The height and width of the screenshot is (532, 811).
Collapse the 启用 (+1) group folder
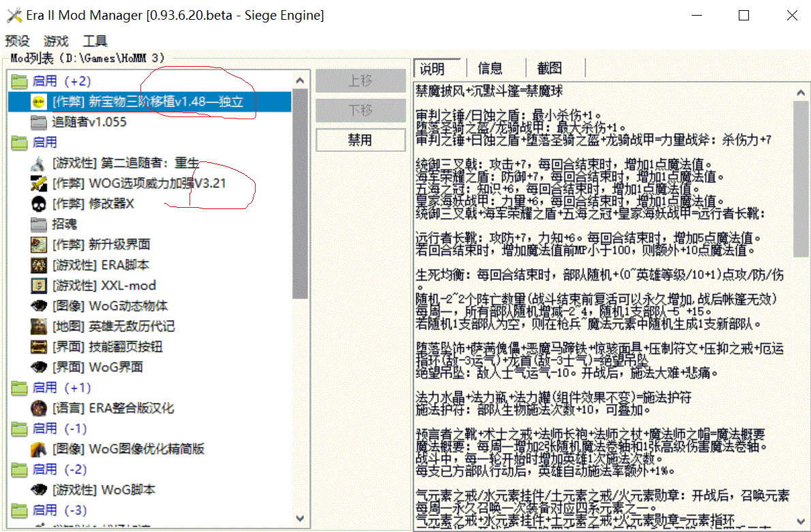click(19, 388)
